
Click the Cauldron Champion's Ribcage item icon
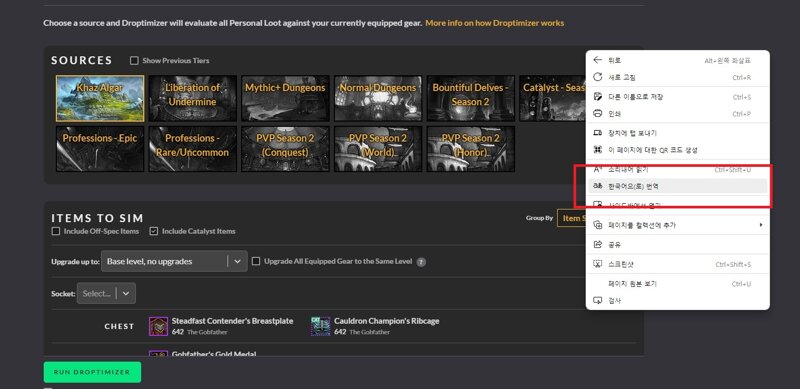[x=320, y=326]
